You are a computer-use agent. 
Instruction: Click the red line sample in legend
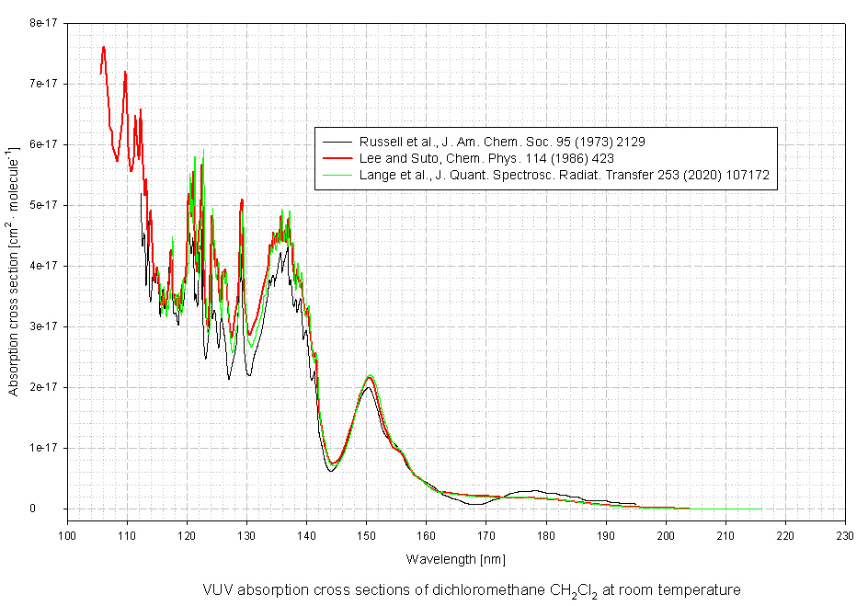point(337,157)
